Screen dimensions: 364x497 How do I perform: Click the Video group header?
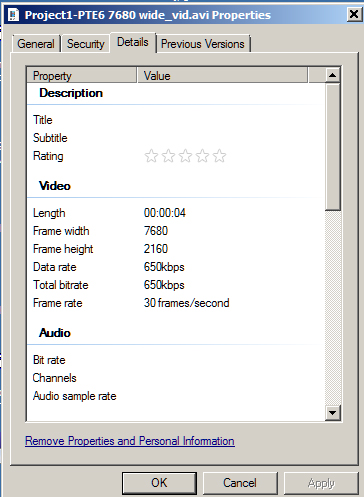pos(55,186)
